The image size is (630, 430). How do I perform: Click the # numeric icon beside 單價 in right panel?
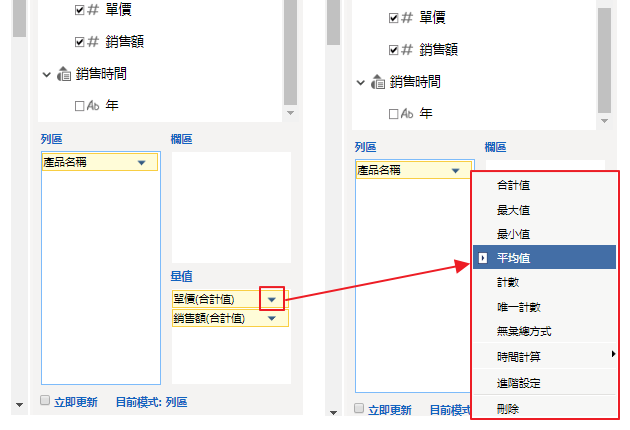point(408,18)
